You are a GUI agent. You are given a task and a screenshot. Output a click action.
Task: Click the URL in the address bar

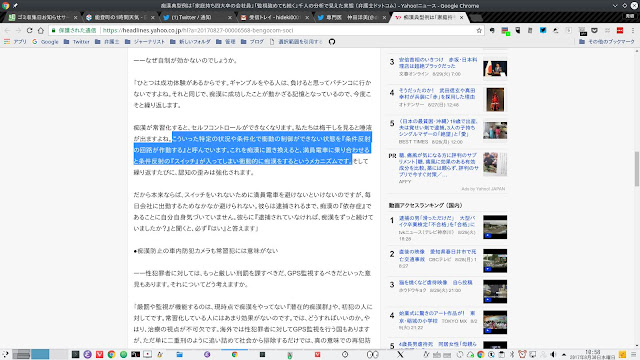point(198,30)
